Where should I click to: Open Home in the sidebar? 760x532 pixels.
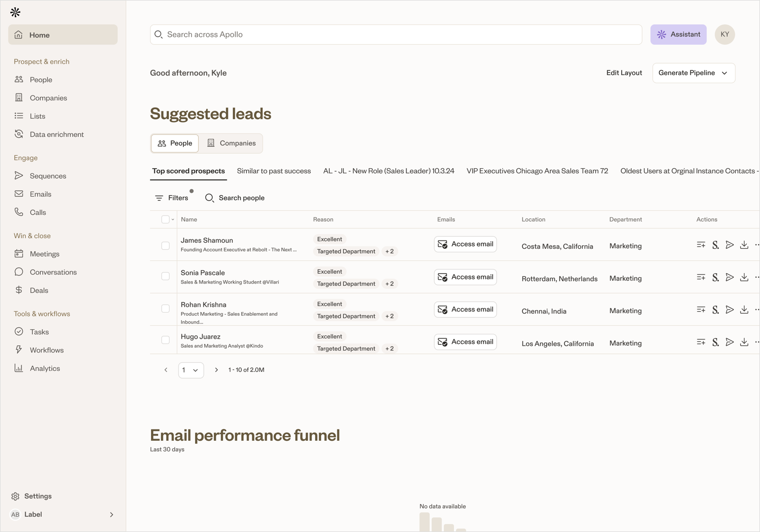(x=63, y=35)
